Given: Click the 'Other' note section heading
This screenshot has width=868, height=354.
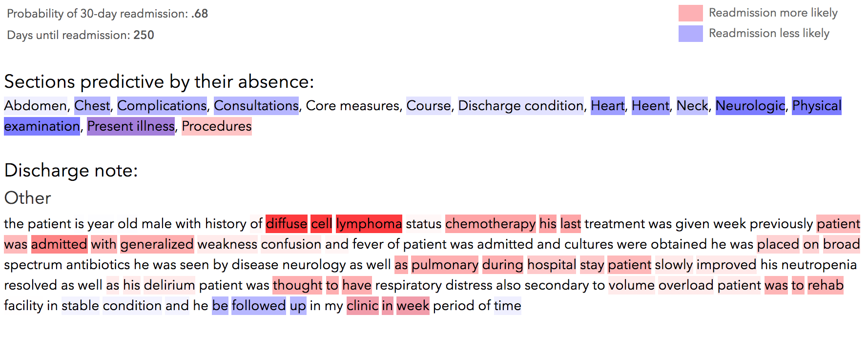Looking at the screenshot, I should point(27,198).
